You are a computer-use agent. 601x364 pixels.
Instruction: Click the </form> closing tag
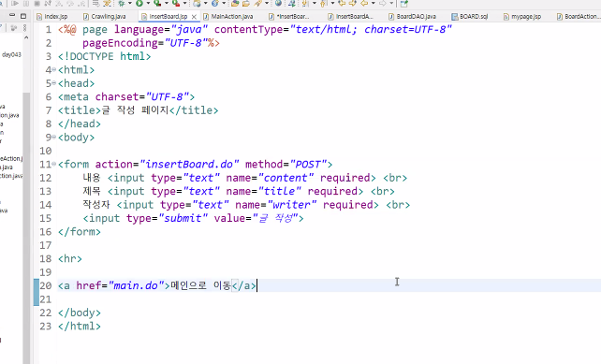80,232
